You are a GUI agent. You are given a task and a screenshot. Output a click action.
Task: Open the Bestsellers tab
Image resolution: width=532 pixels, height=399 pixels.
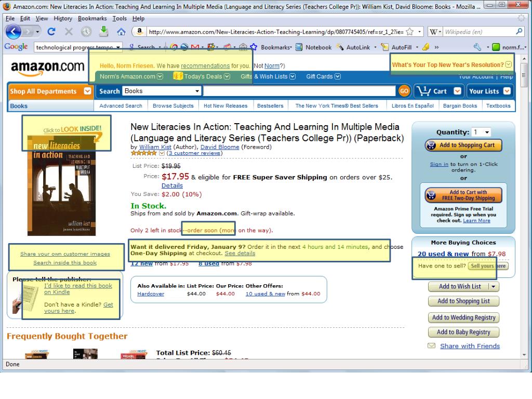pyautogui.click(x=270, y=106)
